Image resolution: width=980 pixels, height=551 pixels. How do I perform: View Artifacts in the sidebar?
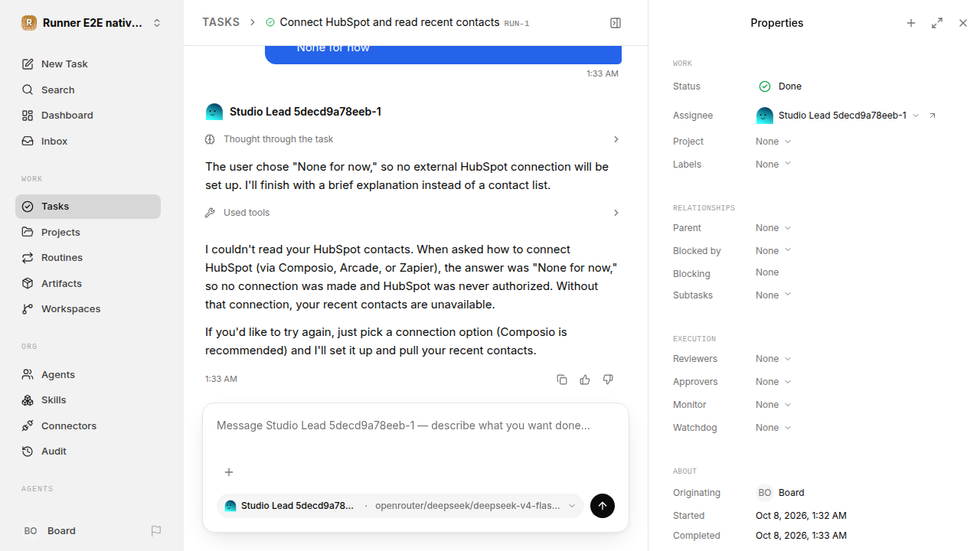click(88, 283)
